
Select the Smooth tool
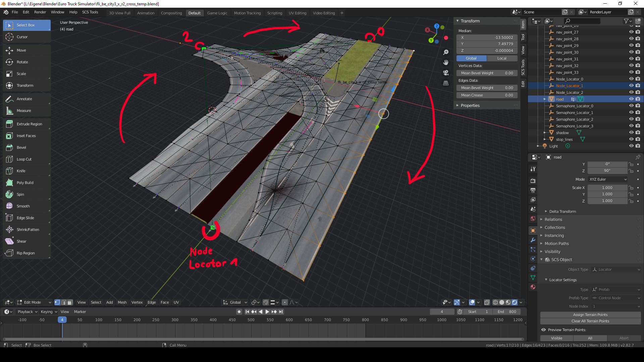pos(27,206)
